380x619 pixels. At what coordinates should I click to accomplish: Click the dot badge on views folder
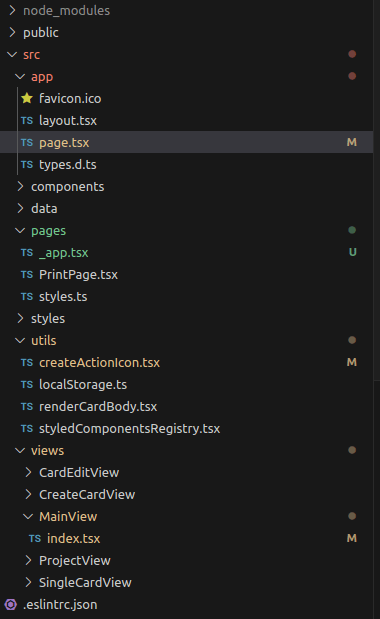pyautogui.click(x=352, y=450)
